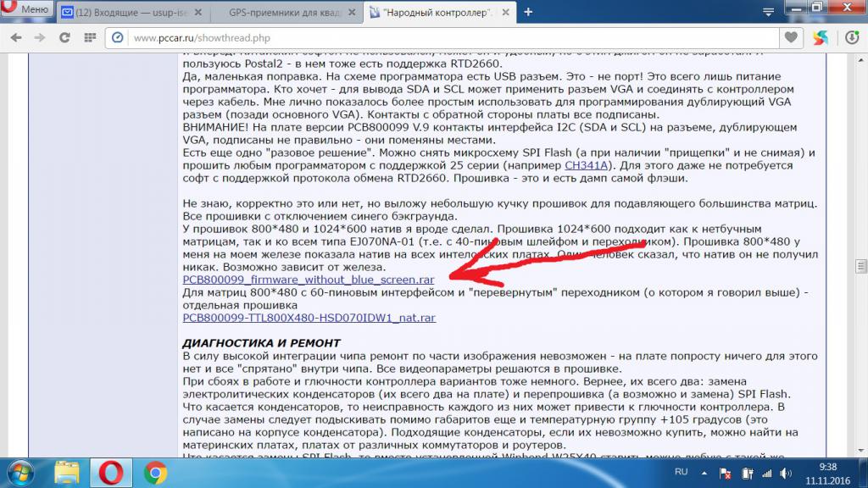This screenshot has height=488, width=868.
Task: Click the line "Все прошивки с отключением синего бэкграунда."
Action: coord(320,216)
